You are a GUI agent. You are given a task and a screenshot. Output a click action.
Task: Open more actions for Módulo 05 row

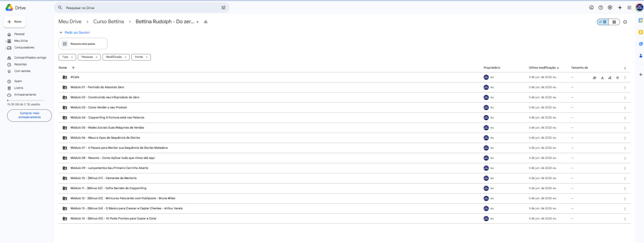point(625,128)
